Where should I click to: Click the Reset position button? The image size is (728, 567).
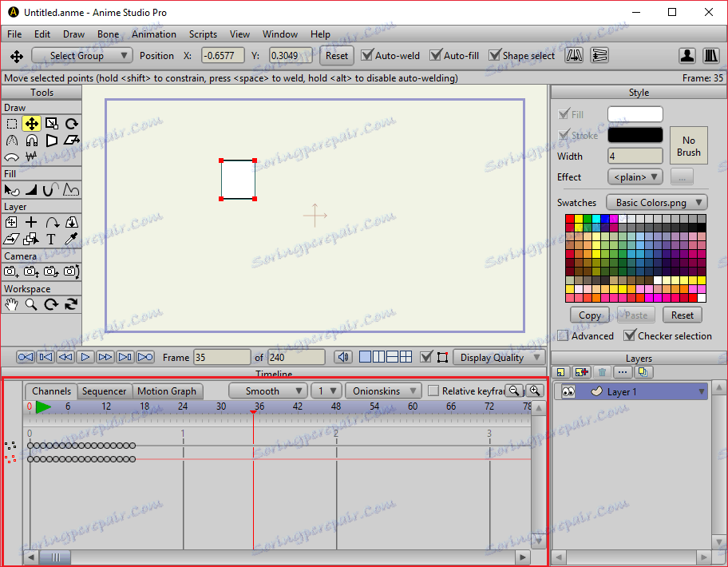coord(337,56)
